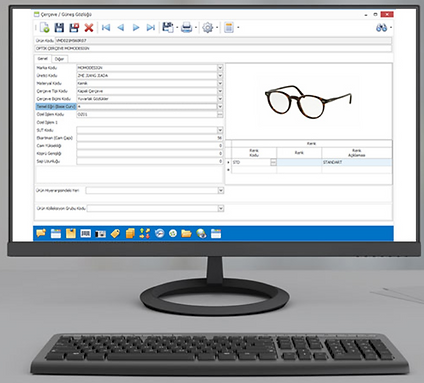This screenshot has width=424, height=383.
Task: Open the dropdown arrow next to the gear icon
Action: (217, 28)
